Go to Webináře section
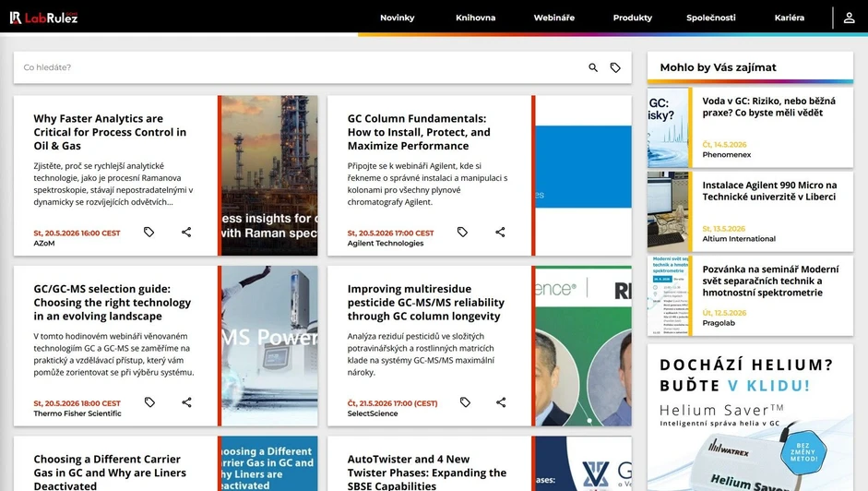The height and width of the screenshot is (491, 868). pos(554,18)
